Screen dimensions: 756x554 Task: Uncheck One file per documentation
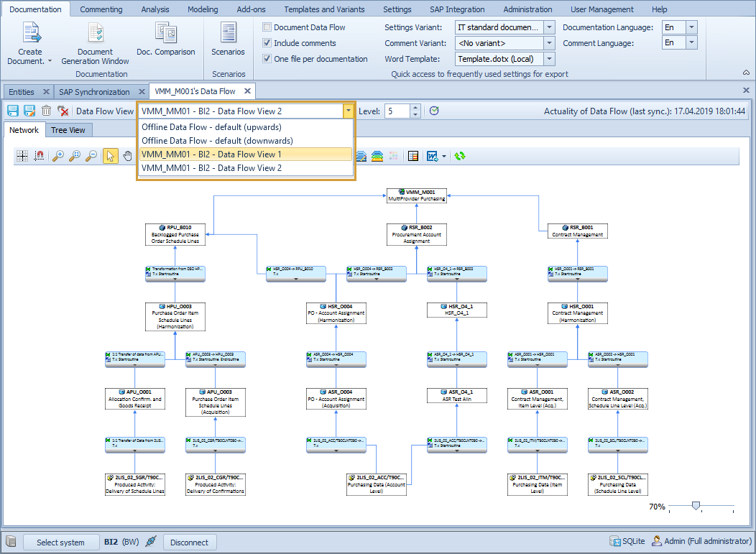pyautogui.click(x=268, y=58)
